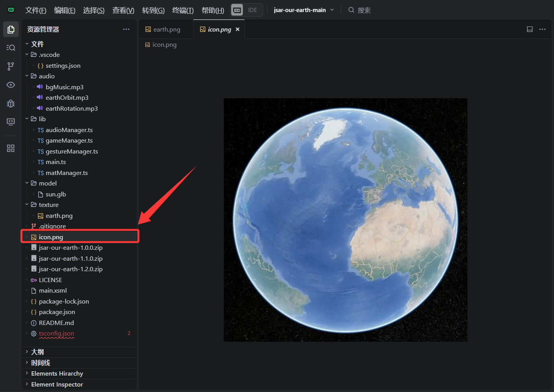This screenshot has width=554, height=392.
Task: Open the monitor device icon in activity bar
Action: click(x=11, y=122)
